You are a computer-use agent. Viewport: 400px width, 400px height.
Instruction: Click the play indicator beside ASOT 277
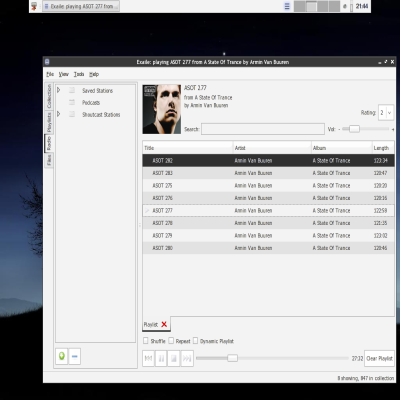point(147,211)
